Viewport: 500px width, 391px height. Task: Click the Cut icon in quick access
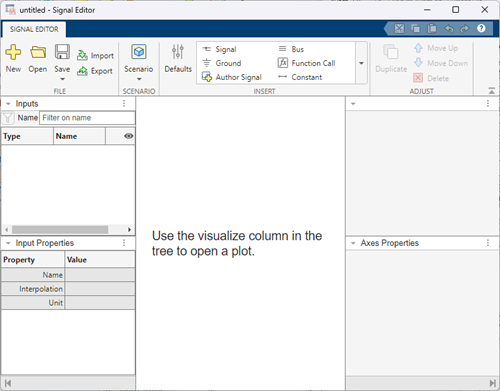coord(399,29)
